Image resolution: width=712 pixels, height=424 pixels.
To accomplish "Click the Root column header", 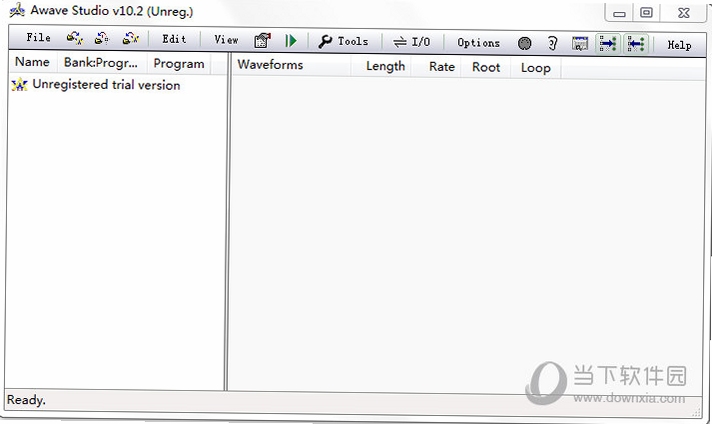I will tap(486, 67).
